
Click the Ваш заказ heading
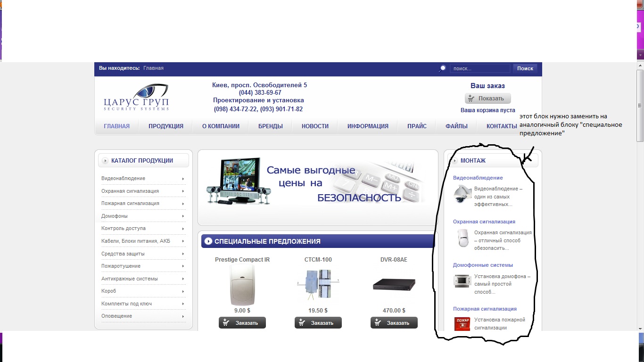488,86
